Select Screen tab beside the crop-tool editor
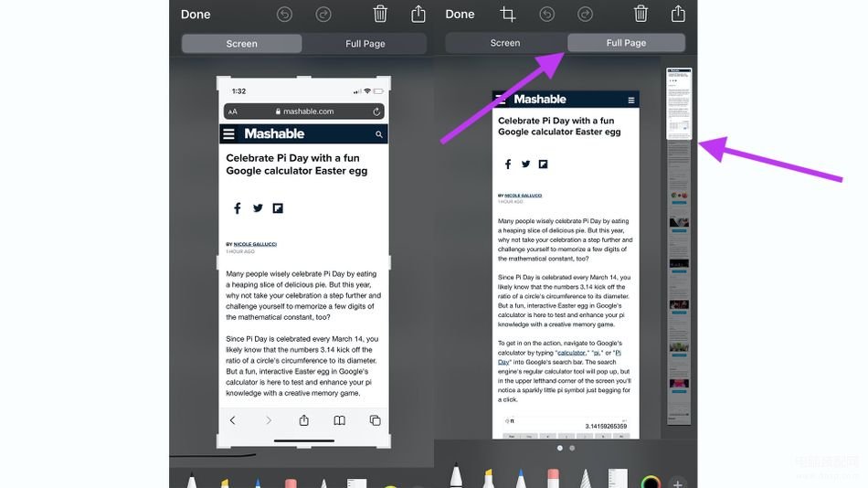The width and height of the screenshot is (868, 488). coord(505,43)
